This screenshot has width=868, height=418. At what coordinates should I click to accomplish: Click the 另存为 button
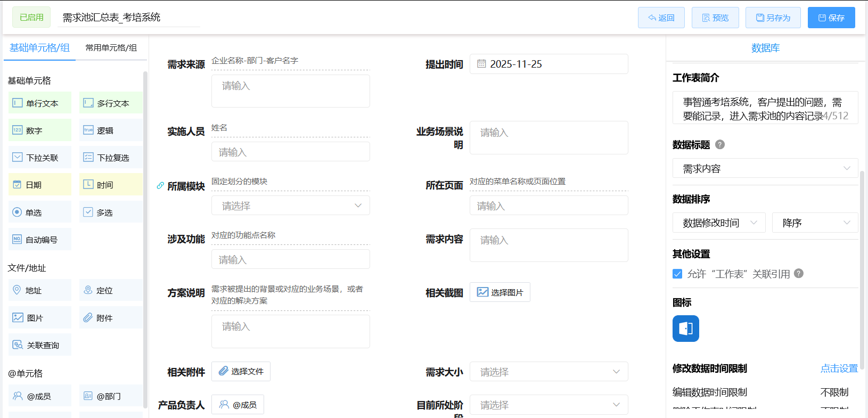(773, 18)
